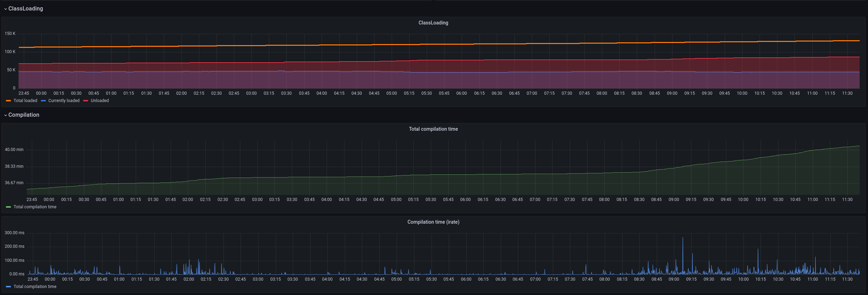Click the 50 K y-axis label
The width and height of the screenshot is (868, 295).
(11, 70)
